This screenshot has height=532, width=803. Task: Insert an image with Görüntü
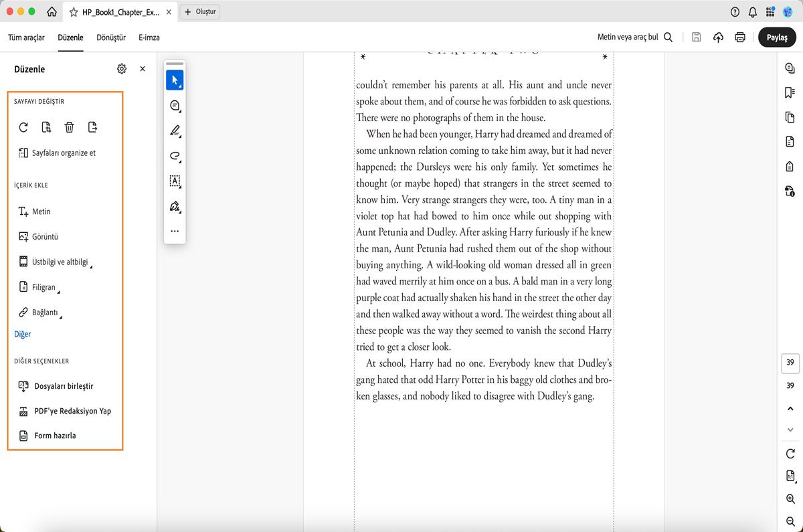pos(39,237)
